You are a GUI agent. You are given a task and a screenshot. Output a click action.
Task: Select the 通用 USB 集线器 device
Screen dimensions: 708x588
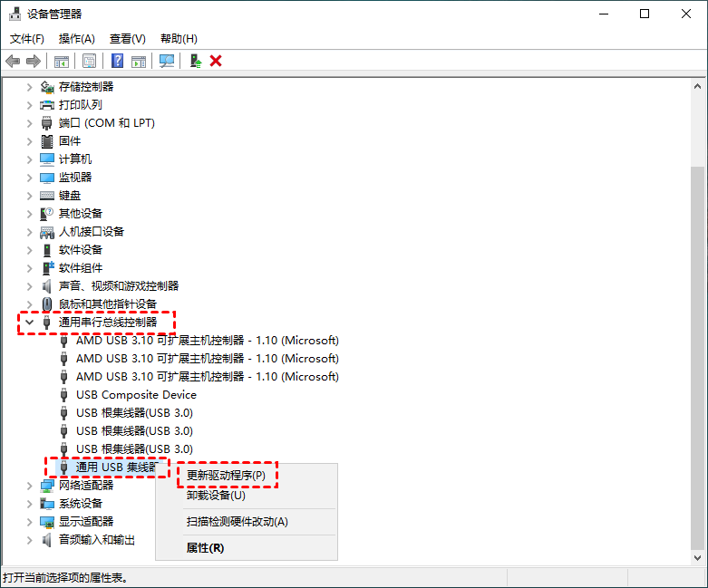117,468
